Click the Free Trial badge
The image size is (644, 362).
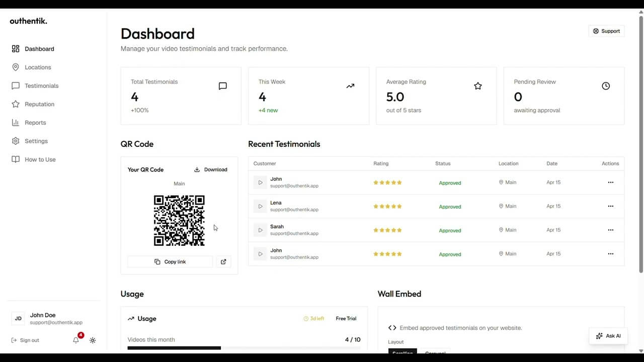(346, 319)
